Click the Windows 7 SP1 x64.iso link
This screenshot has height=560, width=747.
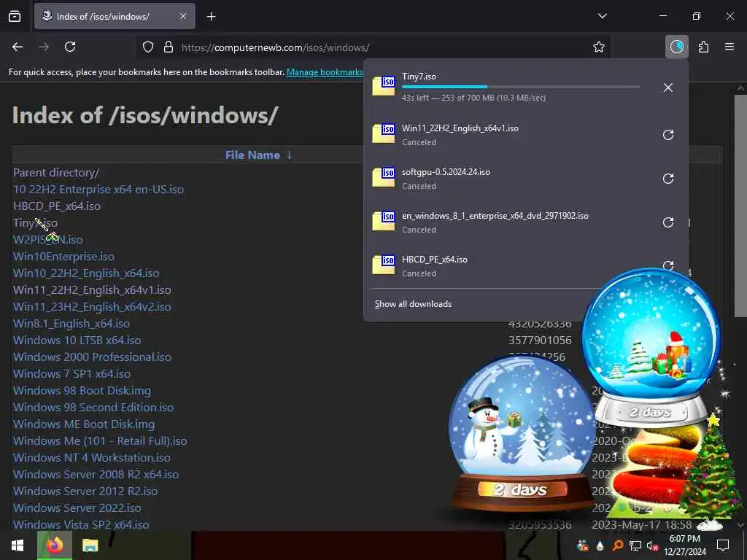point(72,374)
